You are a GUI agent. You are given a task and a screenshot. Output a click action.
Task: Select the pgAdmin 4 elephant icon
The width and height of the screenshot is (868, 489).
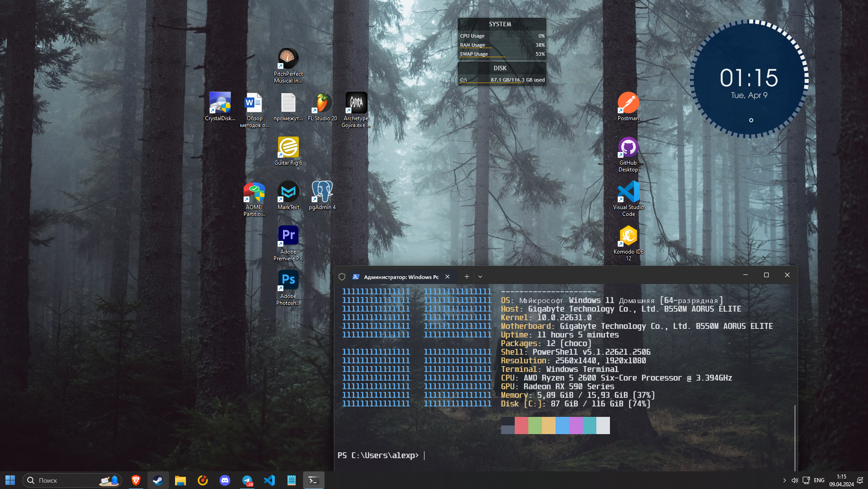[322, 196]
